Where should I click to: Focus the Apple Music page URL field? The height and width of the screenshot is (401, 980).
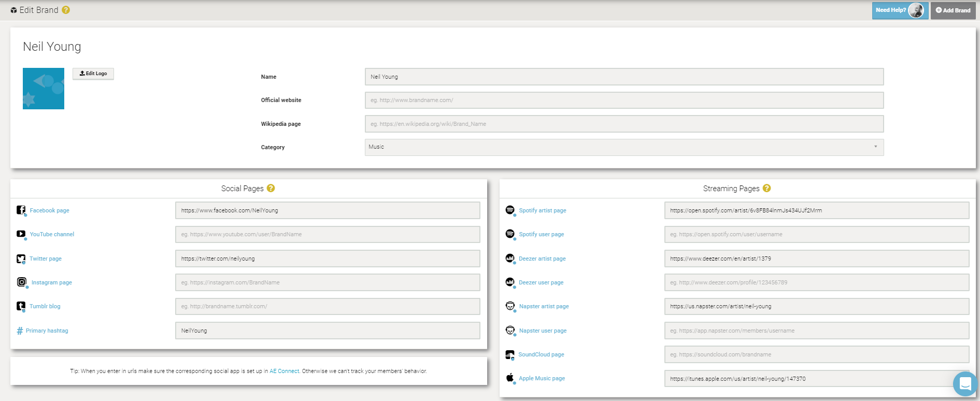[817, 378]
